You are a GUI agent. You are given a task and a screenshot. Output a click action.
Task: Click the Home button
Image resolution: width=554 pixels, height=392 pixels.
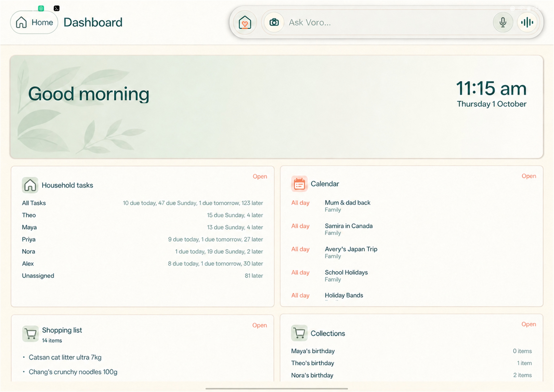pyautogui.click(x=34, y=22)
